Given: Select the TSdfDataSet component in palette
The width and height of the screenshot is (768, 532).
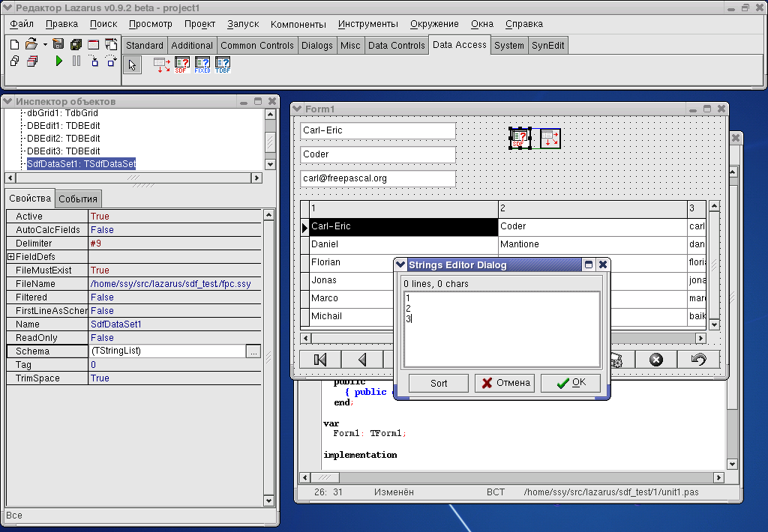Looking at the screenshot, I should click(x=181, y=66).
